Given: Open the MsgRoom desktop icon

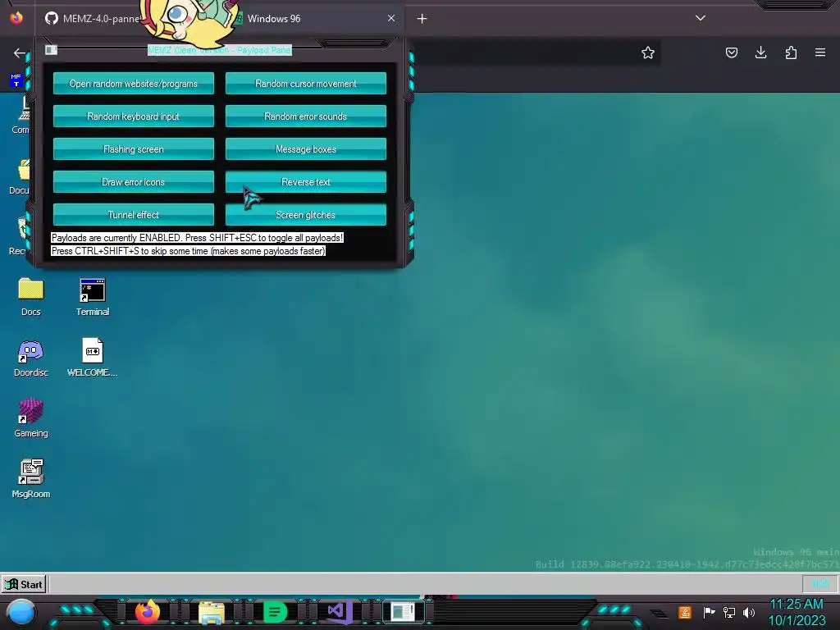Looking at the screenshot, I should click(30, 479).
